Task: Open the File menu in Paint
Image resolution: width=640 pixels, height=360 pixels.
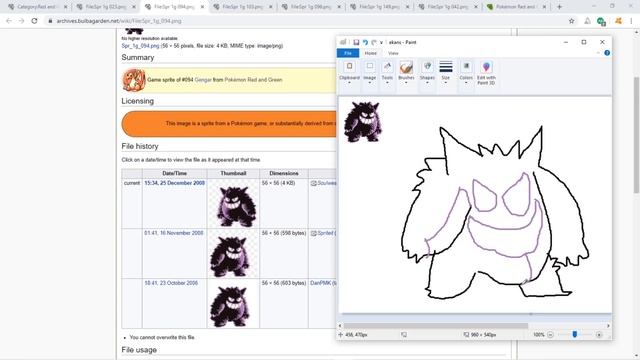Action: pyautogui.click(x=348, y=53)
